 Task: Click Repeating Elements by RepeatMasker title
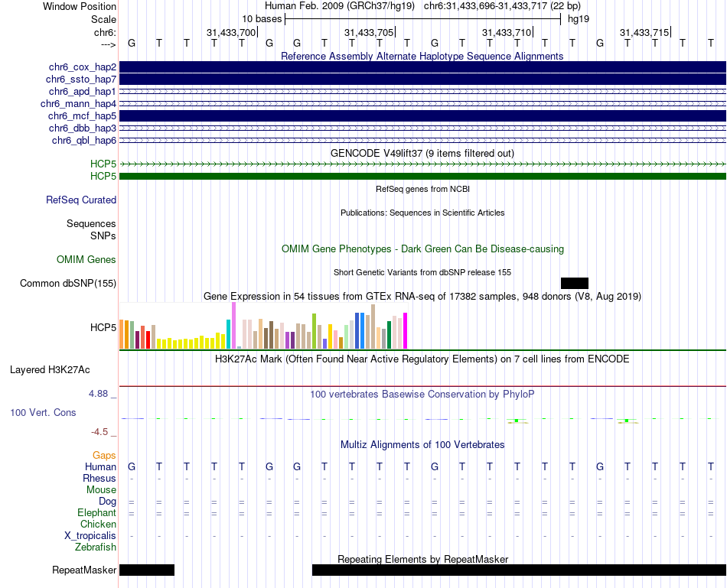[x=423, y=560]
